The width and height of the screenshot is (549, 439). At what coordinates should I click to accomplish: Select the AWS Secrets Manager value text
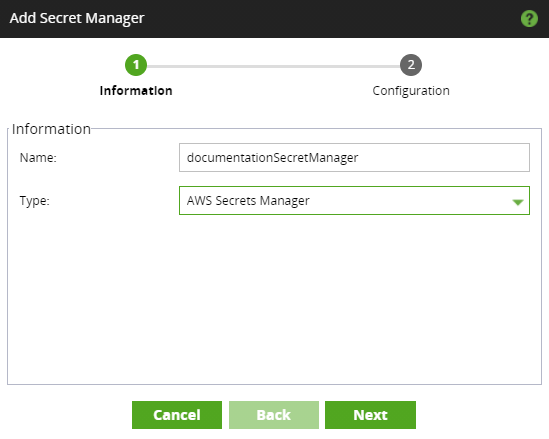pyautogui.click(x=248, y=201)
